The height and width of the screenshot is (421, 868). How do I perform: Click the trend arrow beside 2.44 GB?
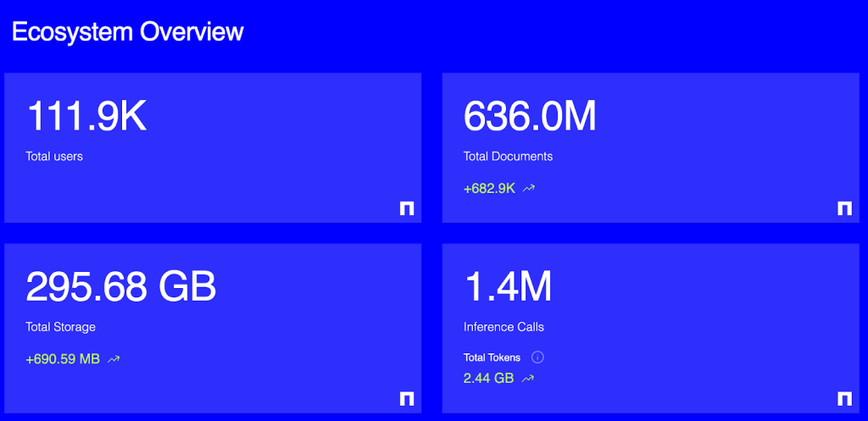point(528,379)
